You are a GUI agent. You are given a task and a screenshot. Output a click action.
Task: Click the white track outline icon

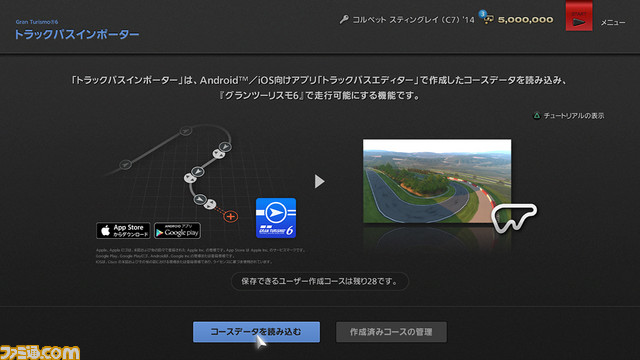pyautogui.click(x=514, y=218)
